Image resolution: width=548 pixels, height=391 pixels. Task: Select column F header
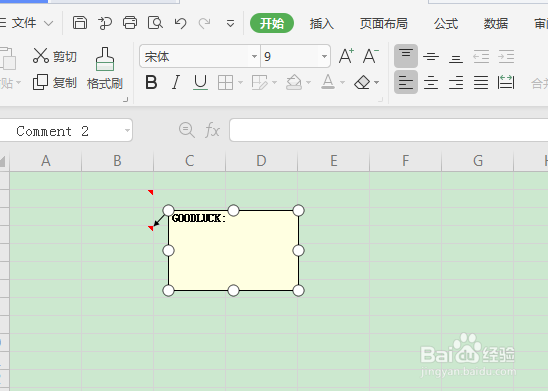(x=405, y=161)
